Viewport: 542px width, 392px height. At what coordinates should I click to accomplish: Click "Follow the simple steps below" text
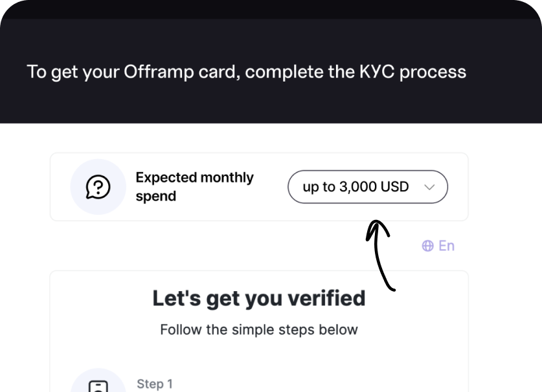[x=259, y=330]
